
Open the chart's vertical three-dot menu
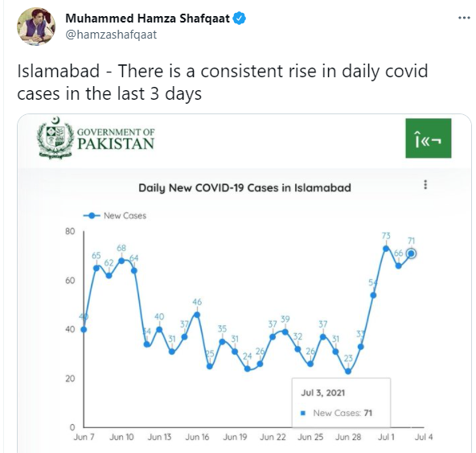pos(425,184)
